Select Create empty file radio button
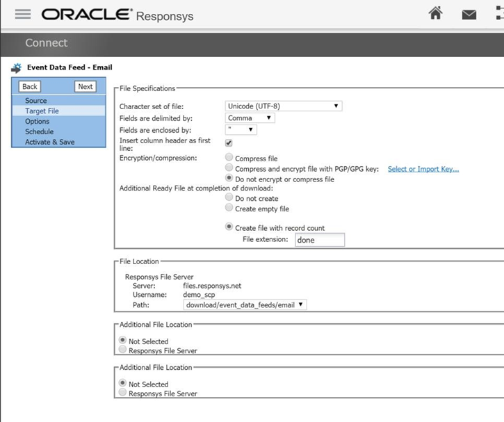504x422 pixels. [229, 209]
